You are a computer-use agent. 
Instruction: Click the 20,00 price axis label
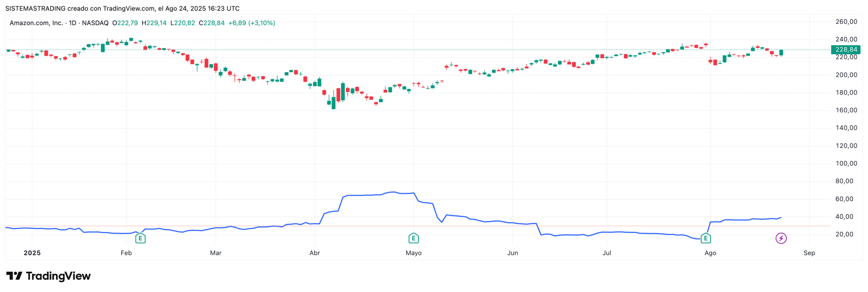[844, 234]
